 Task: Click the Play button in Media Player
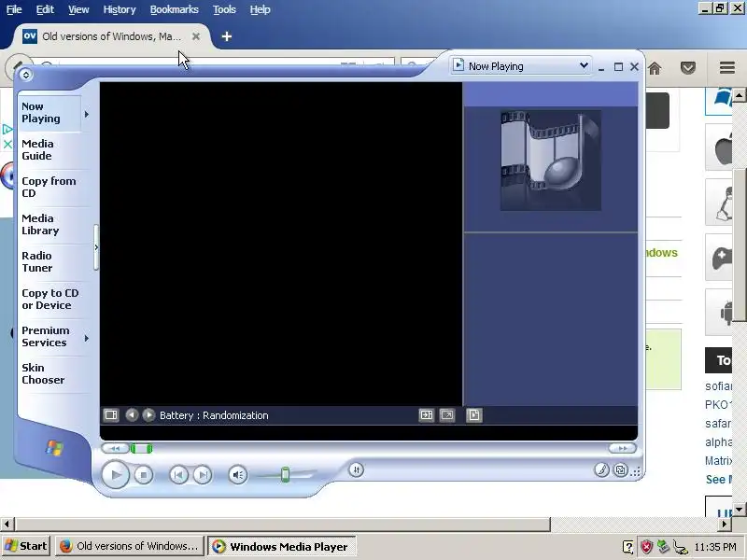tap(115, 474)
